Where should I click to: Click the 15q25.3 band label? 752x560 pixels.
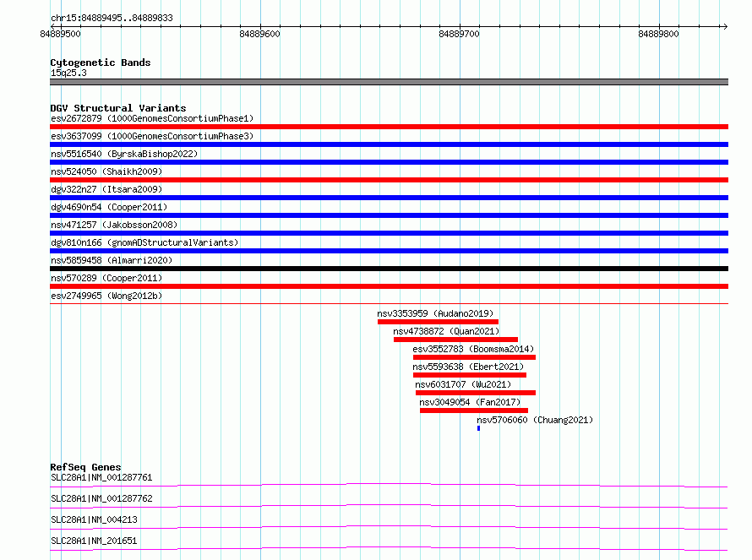[x=68, y=73]
